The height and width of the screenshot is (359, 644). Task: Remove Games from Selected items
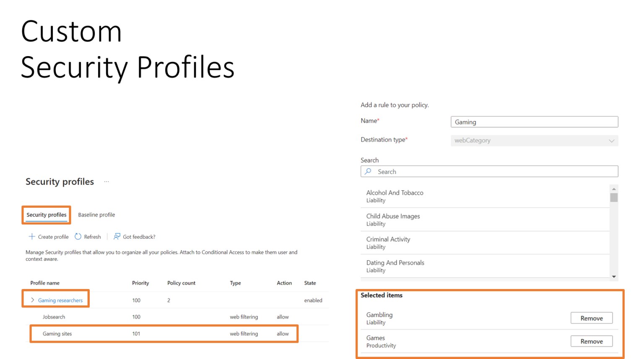592,341
